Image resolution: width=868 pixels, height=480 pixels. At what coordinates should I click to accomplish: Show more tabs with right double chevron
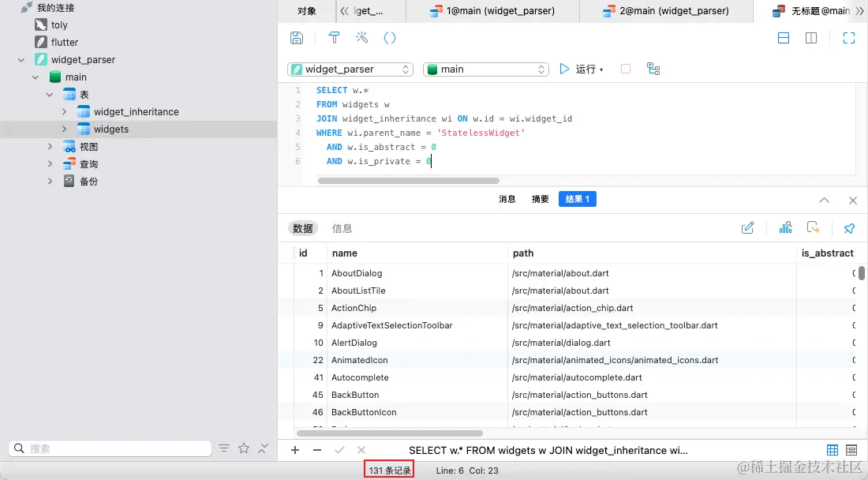pos(859,10)
